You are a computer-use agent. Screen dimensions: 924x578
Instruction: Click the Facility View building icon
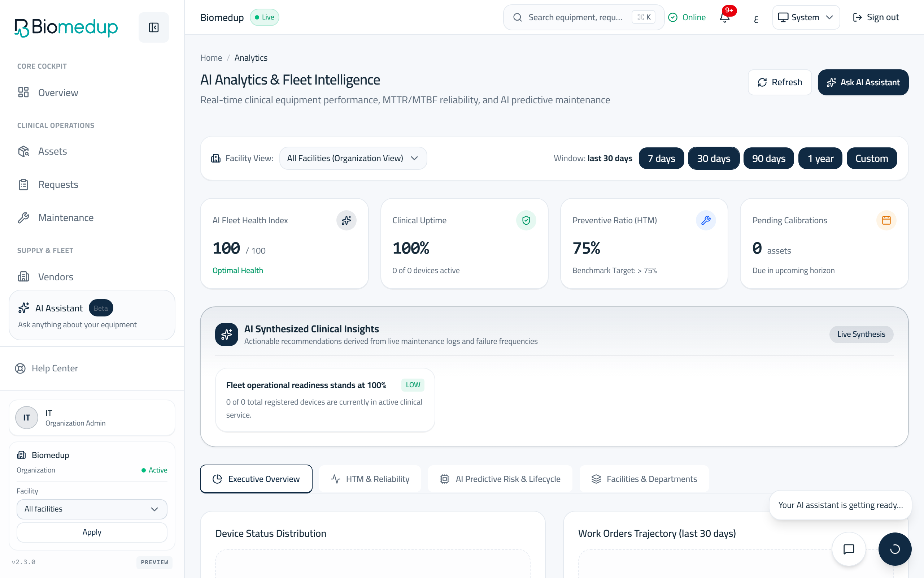[x=216, y=158]
